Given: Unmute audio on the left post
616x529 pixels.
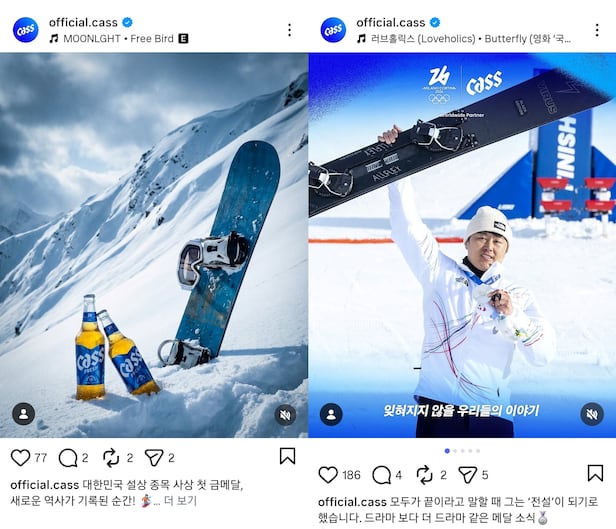Looking at the screenshot, I should click(285, 415).
